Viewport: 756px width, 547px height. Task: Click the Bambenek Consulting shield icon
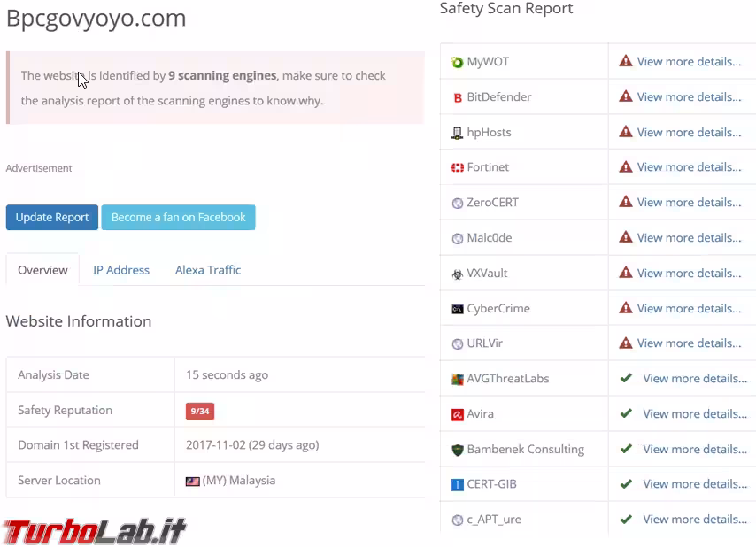[457, 450]
